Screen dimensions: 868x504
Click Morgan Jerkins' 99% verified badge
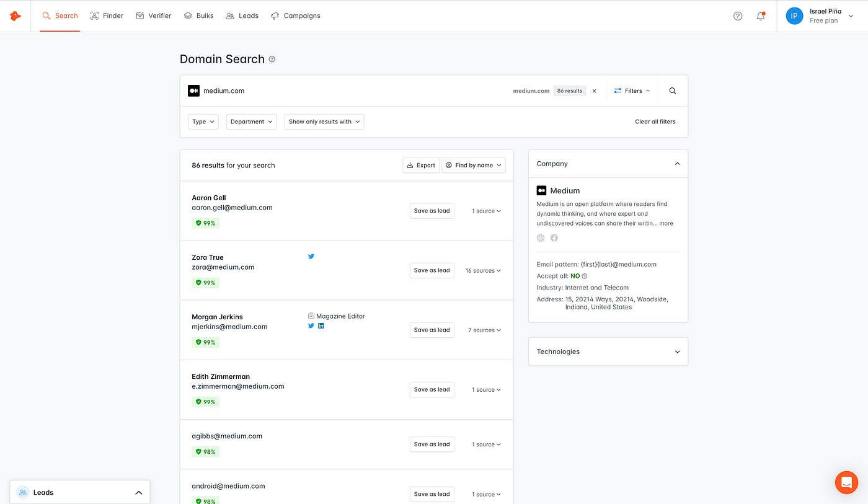pos(205,342)
